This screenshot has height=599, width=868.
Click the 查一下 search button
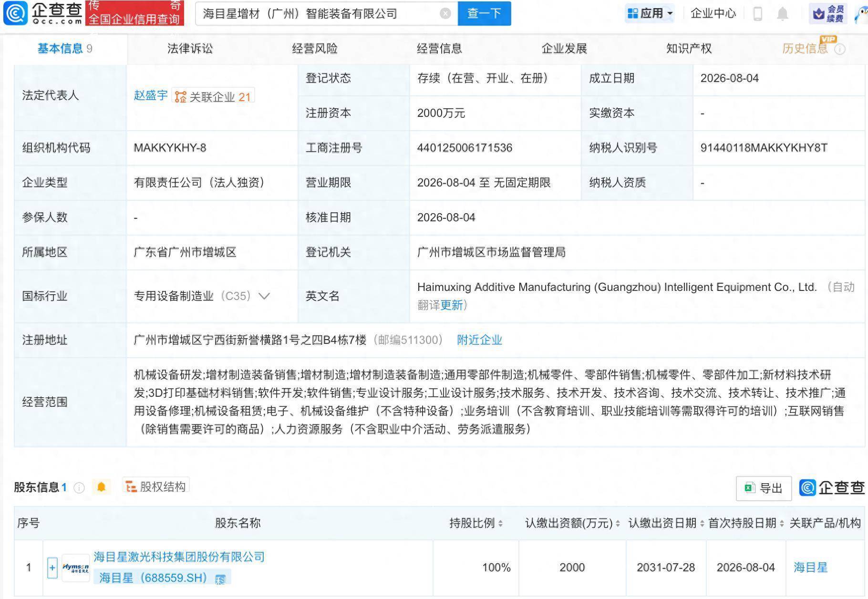pyautogui.click(x=484, y=13)
